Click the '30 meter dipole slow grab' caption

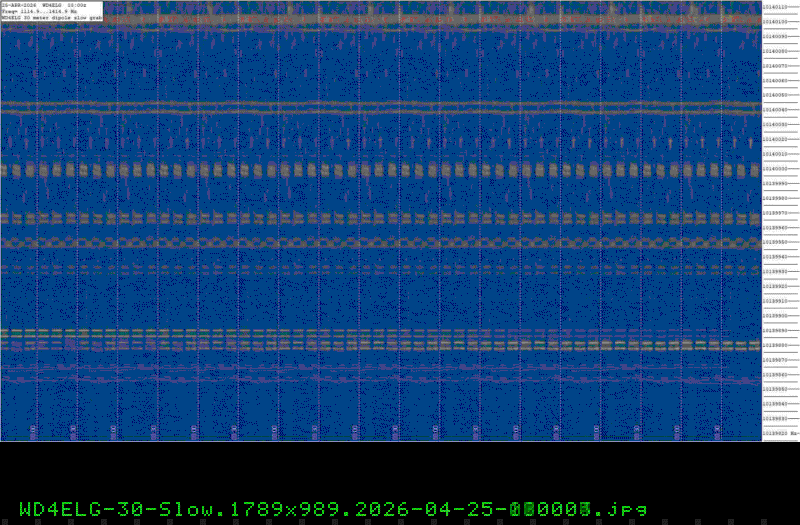tap(61, 17)
